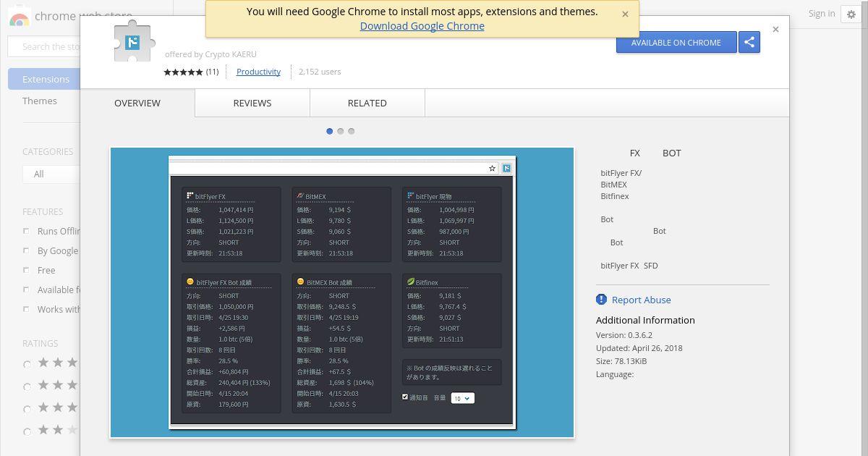Click the Chrome Web Store logo
This screenshot has height=456, width=868.
click(x=20, y=17)
